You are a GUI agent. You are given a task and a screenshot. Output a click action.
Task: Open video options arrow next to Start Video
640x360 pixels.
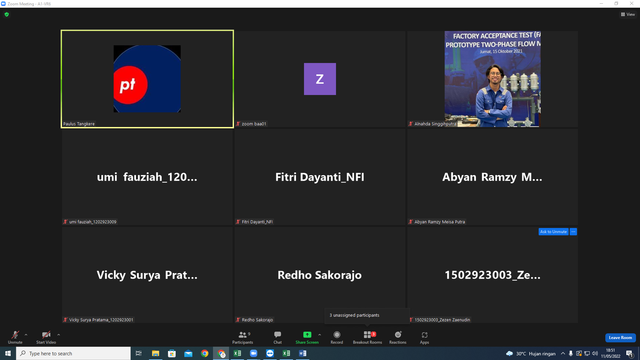click(x=59, y=335)
